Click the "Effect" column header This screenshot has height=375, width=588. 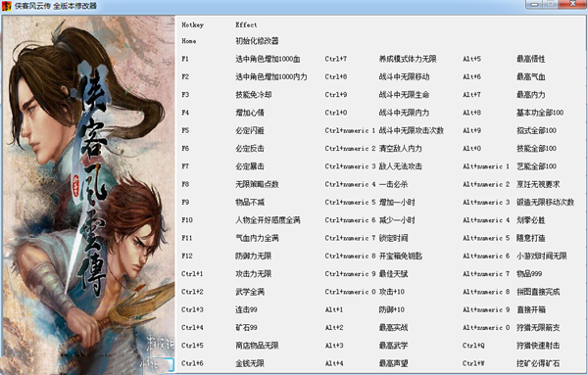246,24
